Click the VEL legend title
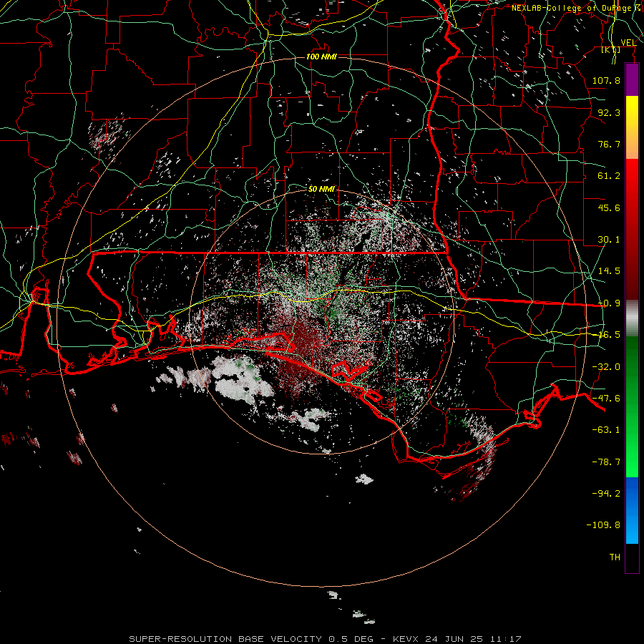The width and height of the screenshot is (644, 644). (628, 43)
